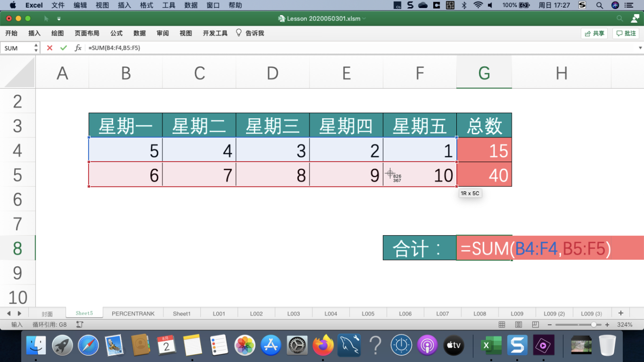644x362 pixels.
Task: Switch to the L009 (2) sheet tab
Action: pos(554,314)
